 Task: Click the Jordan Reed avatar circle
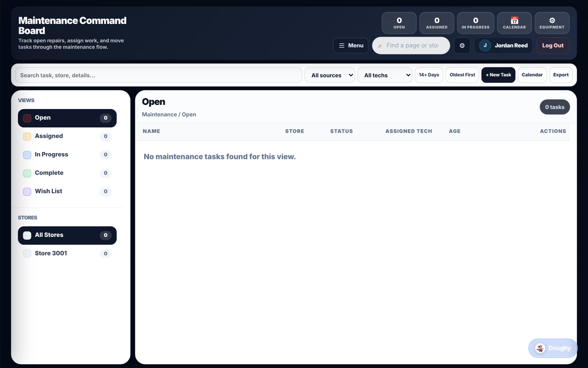[x=485, y=46]
